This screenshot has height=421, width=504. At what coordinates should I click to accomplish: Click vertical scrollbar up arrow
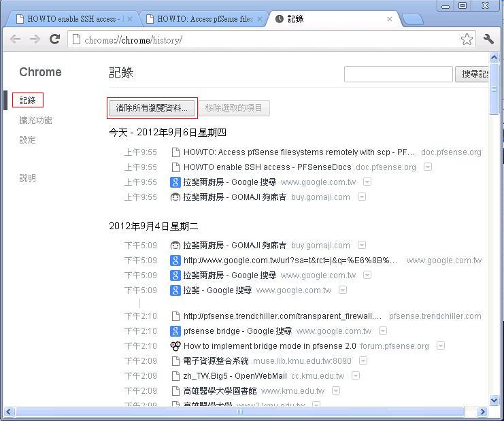(x=494, y=58)
